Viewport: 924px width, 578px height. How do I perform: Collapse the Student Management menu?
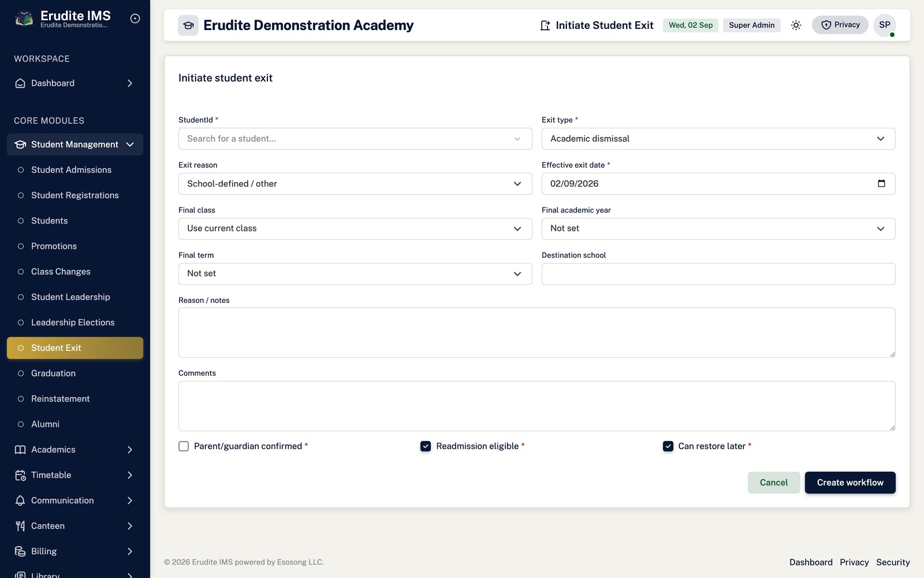click(75, 144)
